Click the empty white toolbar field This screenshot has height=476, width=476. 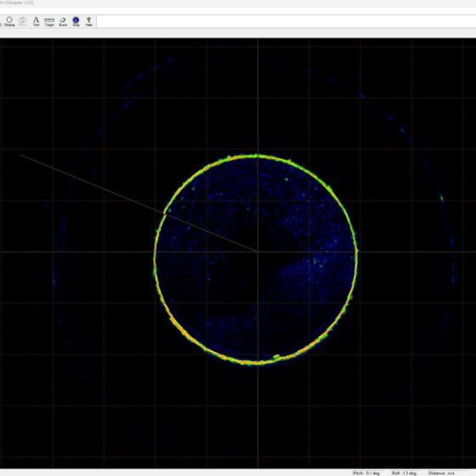coord(286,21)
